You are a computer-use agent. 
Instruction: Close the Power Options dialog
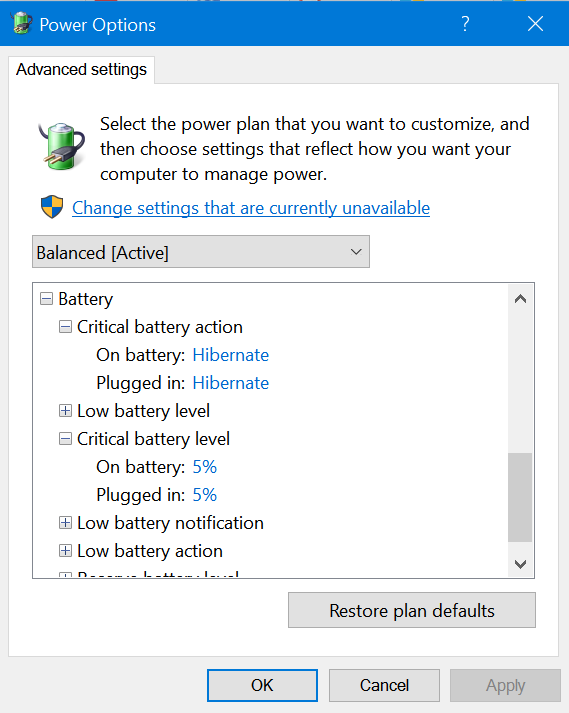[535, 24]
